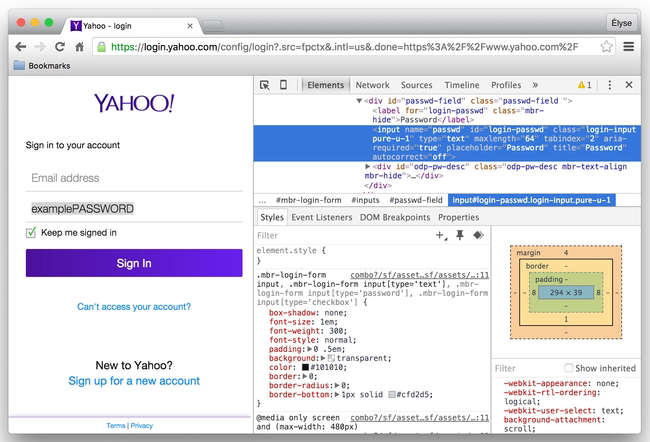Select the highlighted input login-passwd node
Image resolution: width=650 pixels, height=442 pixels.
[x=448, y=143]
